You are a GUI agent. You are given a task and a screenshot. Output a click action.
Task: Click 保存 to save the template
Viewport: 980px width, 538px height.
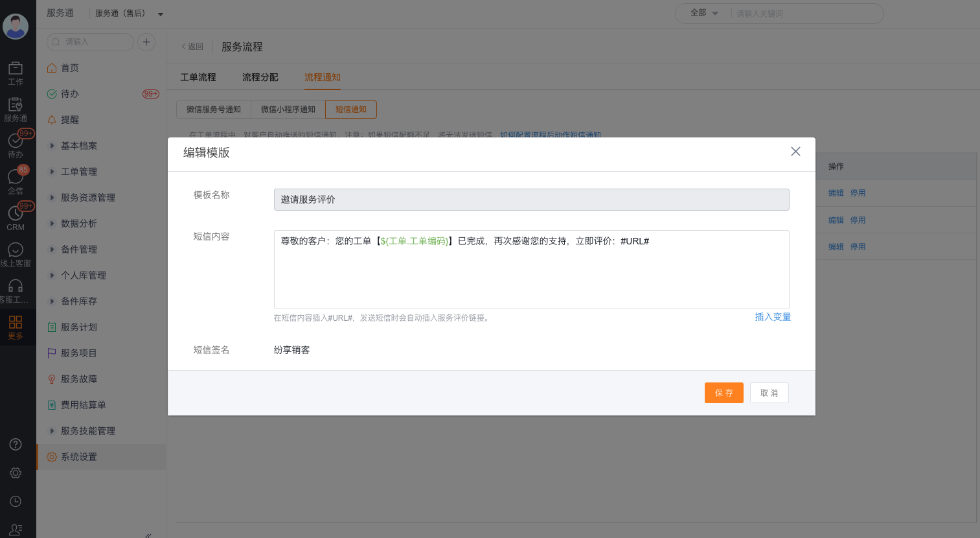(724, 393)
